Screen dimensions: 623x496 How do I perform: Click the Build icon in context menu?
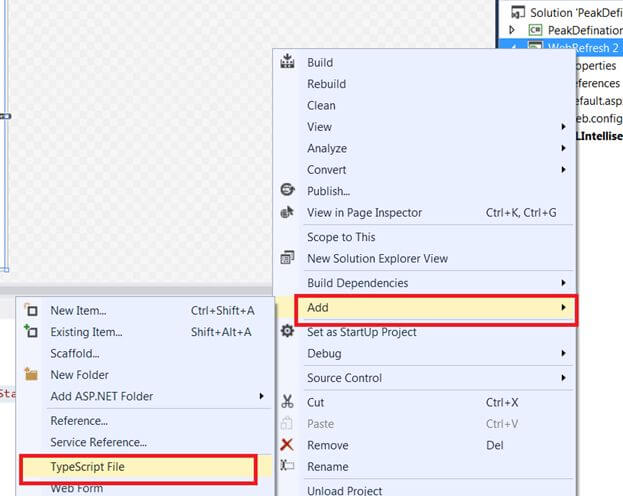(287, 62)
